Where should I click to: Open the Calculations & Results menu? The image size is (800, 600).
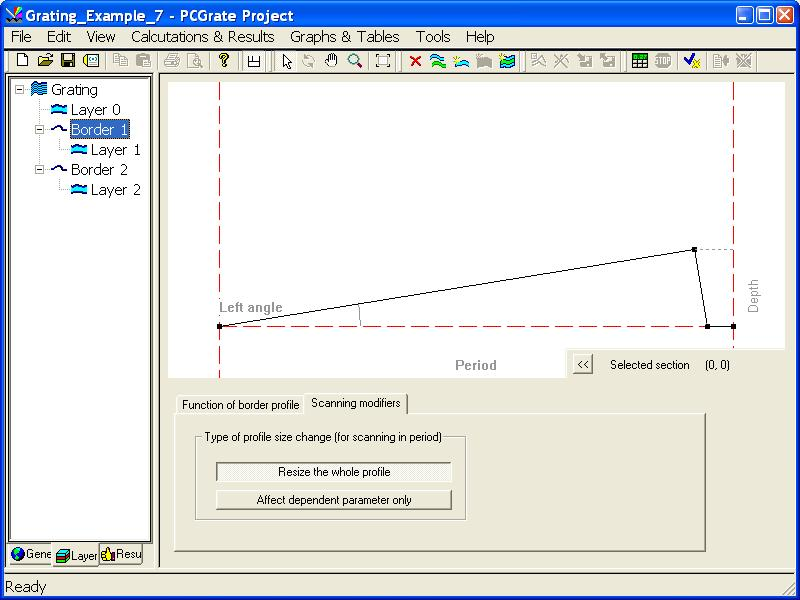pos(203,37)
